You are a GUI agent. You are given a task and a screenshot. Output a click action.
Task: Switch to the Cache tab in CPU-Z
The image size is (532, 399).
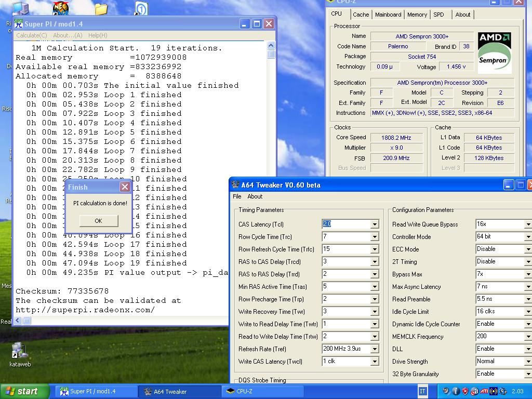click(361, 15)
